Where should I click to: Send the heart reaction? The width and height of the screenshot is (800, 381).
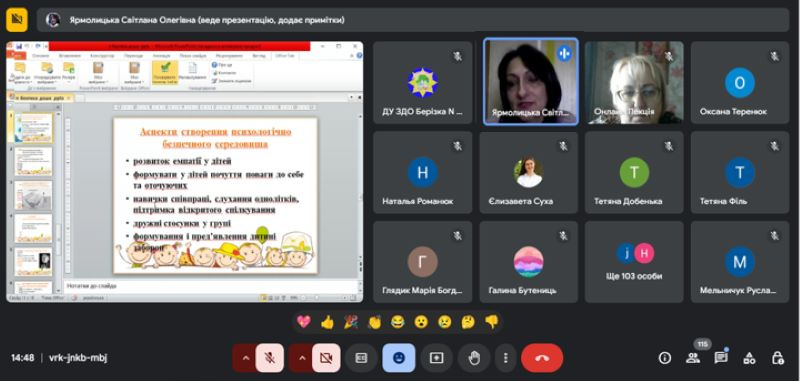(x=304, y=322)
